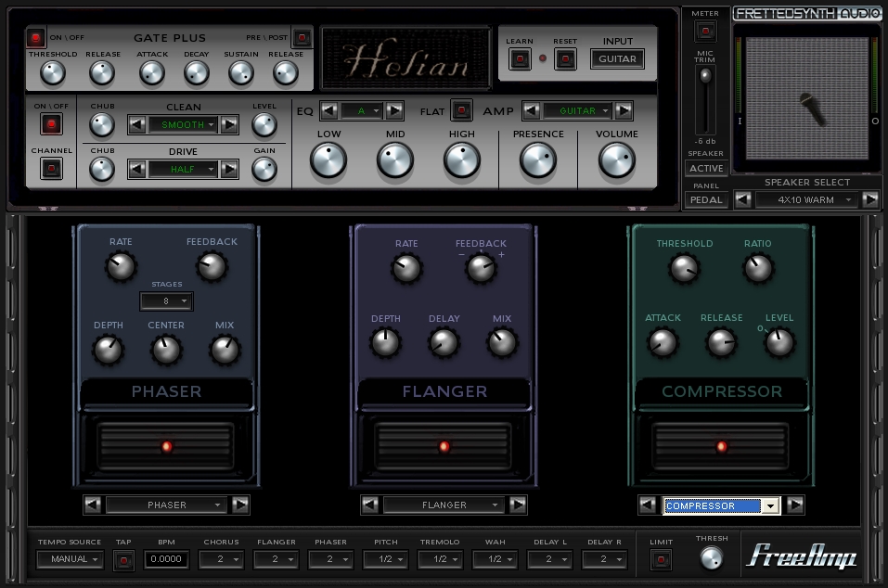The width and height of the screenshot is (888, 588).
Task: Open the Phaser Stages dropdown
Action: (x=166, y=301)
